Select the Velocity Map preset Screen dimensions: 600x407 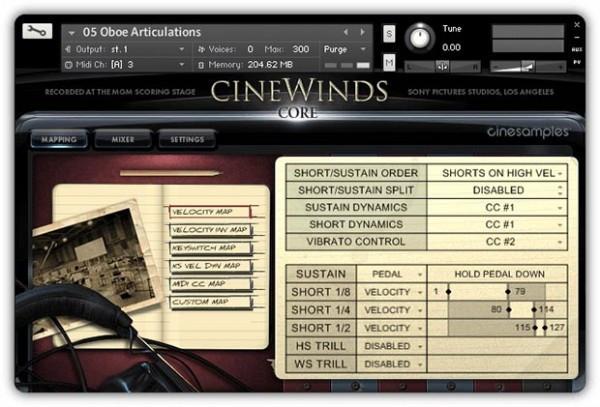click(210, 212)
